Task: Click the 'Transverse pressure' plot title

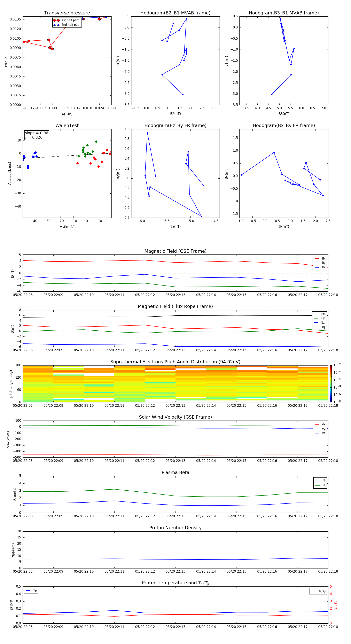Action: (67, 13)
